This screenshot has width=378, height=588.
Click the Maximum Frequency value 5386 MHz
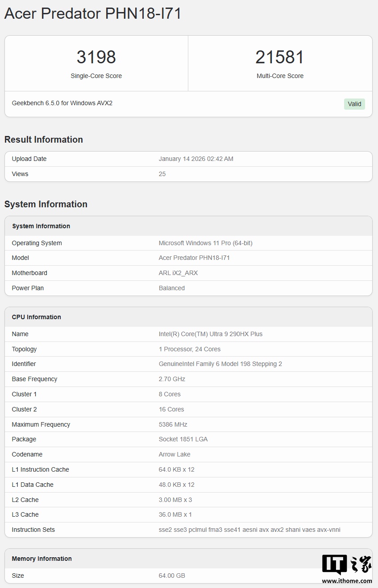(173, 424)
